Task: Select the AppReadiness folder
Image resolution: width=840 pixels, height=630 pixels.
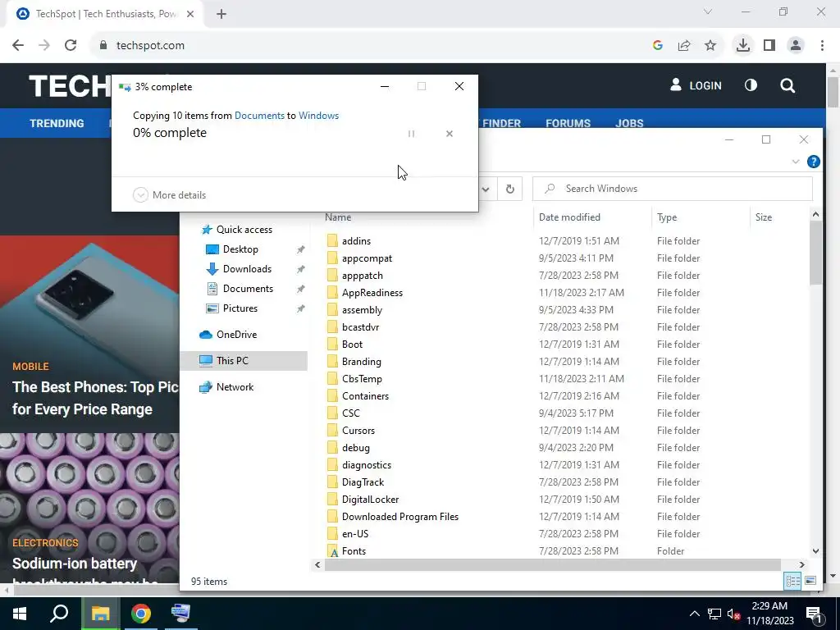Action: (x=372, y=293)
